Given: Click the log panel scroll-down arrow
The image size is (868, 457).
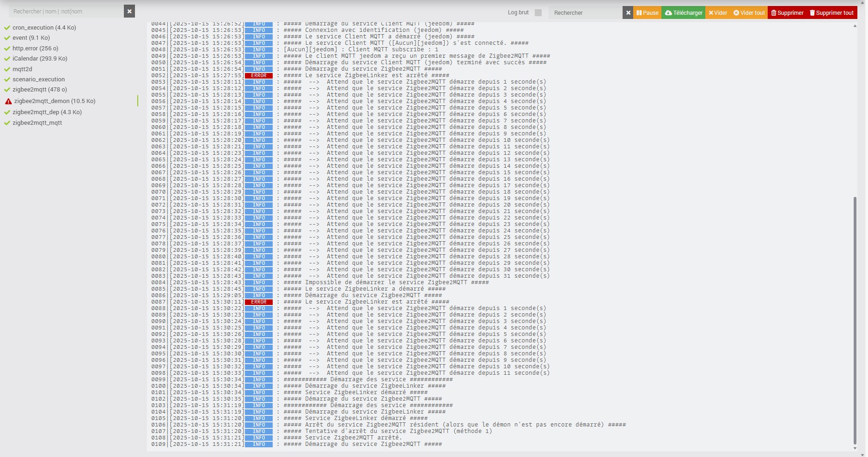Looking at the screenshot, I should 855,448.
